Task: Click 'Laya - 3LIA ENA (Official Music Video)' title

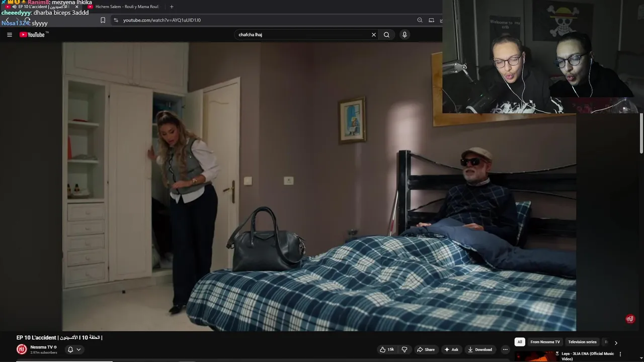Action: pyautogui.click(x=588, y=356)
